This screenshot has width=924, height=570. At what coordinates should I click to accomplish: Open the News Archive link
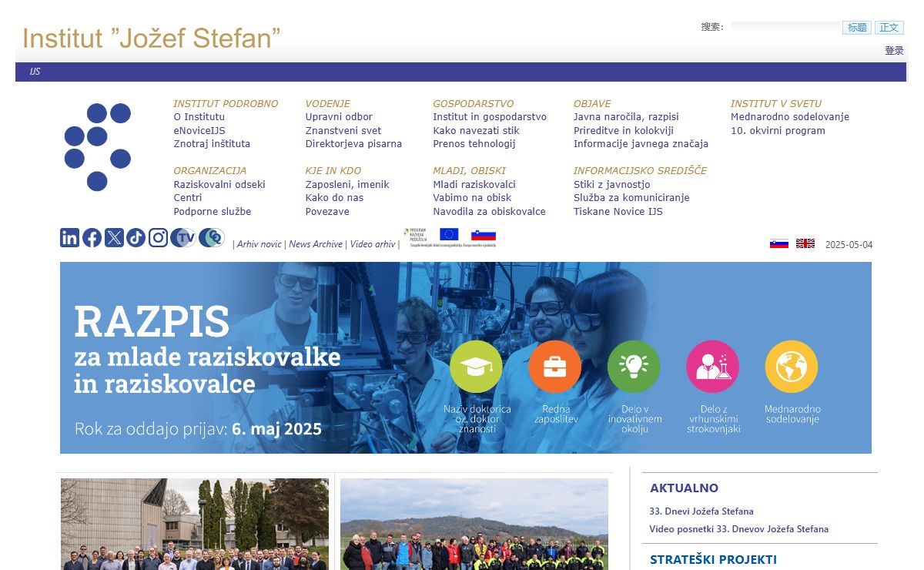click(316, 244)
